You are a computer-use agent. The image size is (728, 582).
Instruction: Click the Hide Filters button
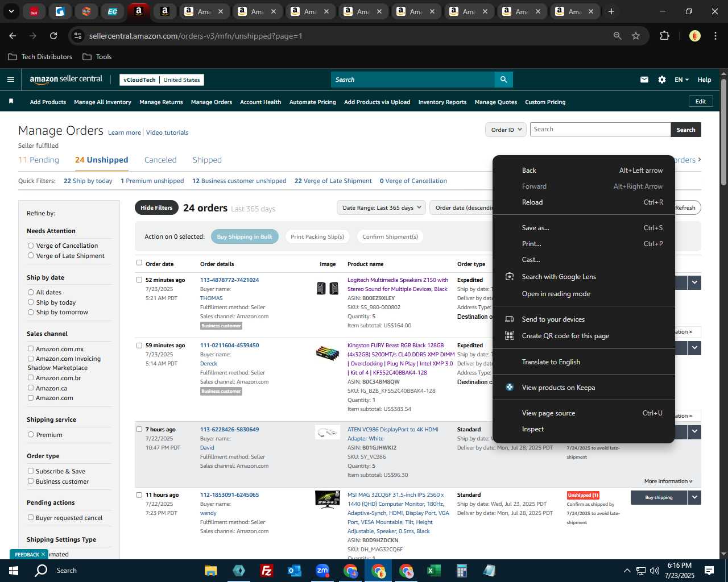[x=156, y=208]
